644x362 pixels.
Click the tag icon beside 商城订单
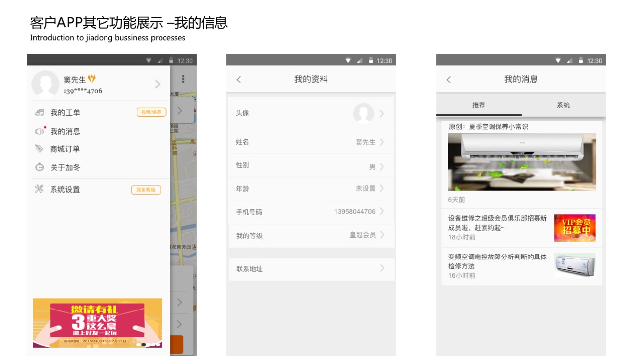click(39, 149)
